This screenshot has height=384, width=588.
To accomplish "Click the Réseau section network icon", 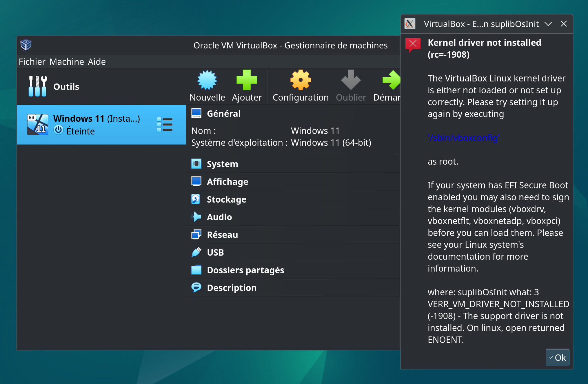I will [x=196, y=234].
